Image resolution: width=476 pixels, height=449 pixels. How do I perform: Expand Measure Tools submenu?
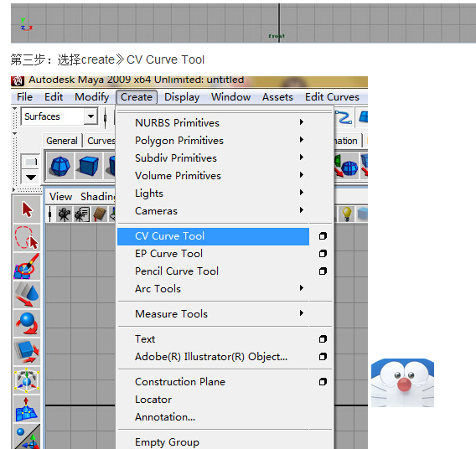[x=301, y=313]
